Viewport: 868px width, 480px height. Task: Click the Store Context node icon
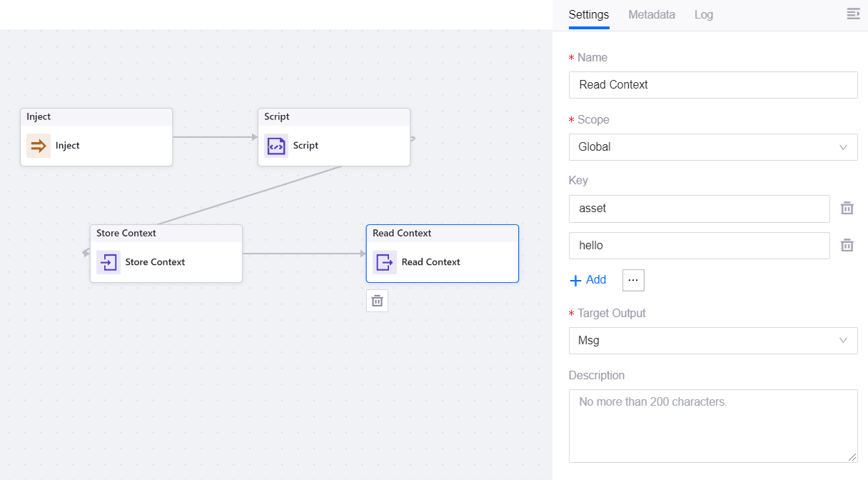(x=108, y=262)
